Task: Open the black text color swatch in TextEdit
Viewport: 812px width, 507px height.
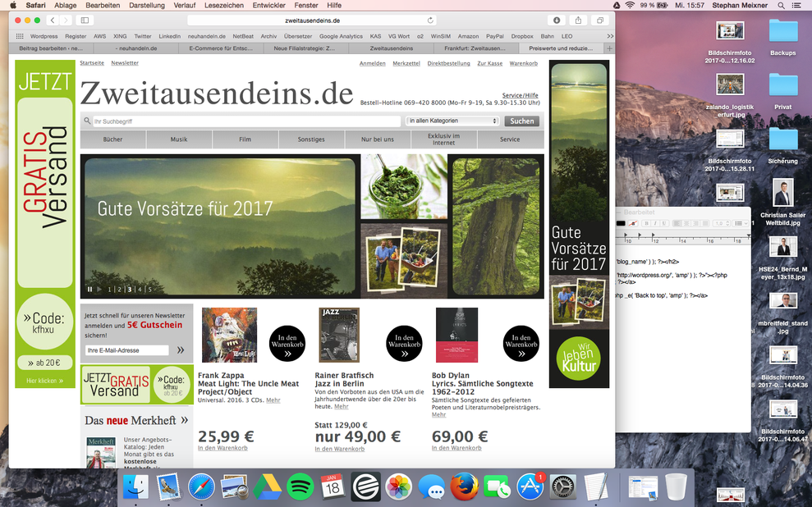Action: (x=621, y=223)
